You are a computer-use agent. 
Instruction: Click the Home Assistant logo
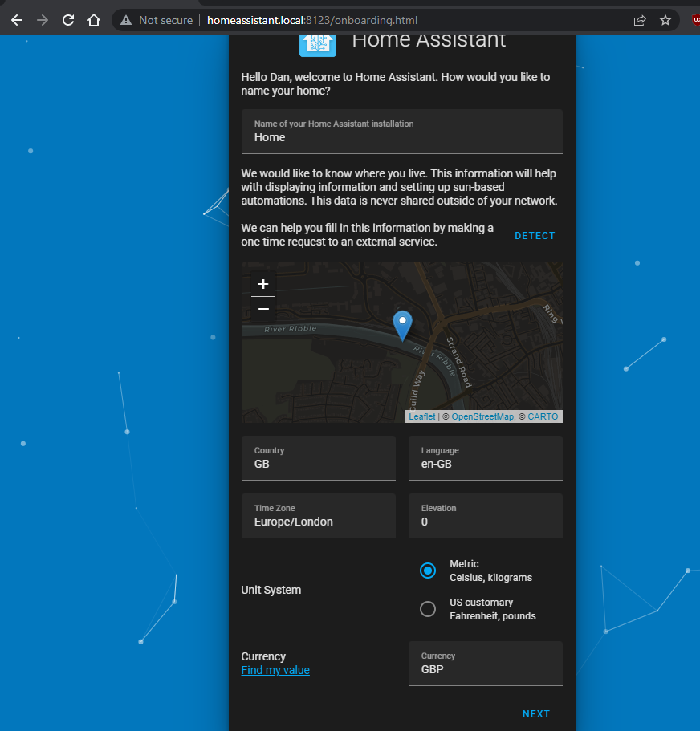[x=318, y=45]
